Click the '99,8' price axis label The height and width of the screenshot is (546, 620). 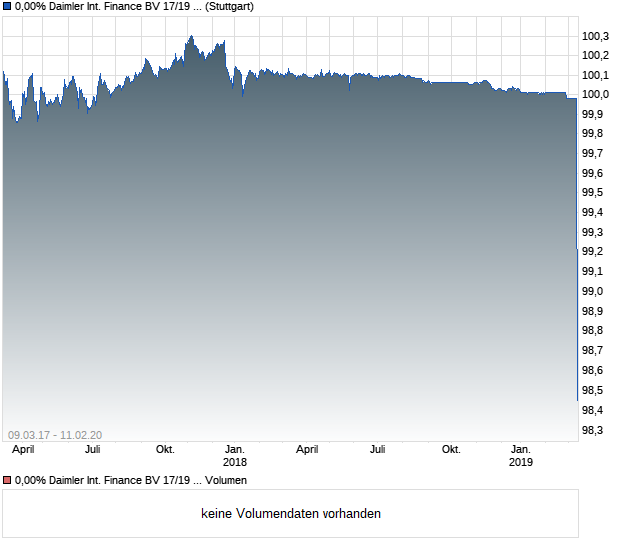pos(592,134)
